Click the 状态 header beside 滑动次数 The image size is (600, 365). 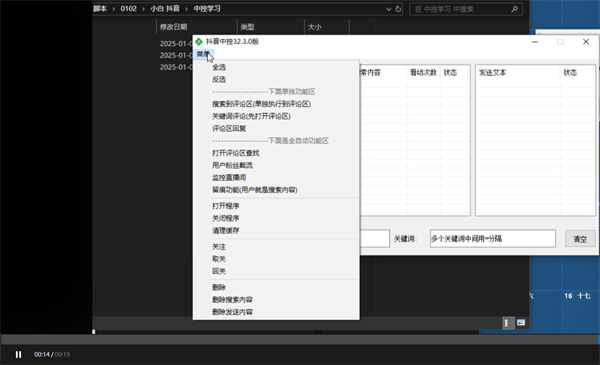pos(450,73)
